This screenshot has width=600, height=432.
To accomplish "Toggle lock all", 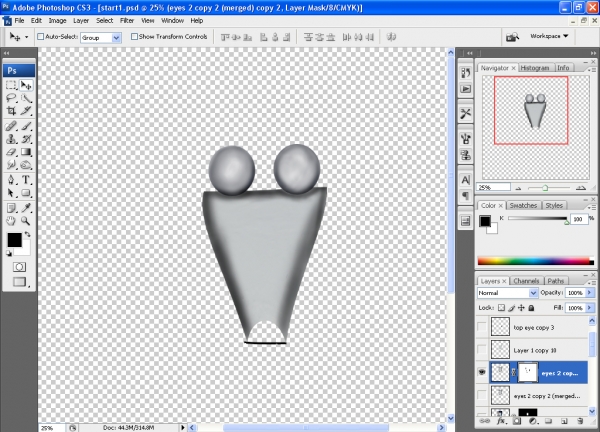I will click(531, 308).
